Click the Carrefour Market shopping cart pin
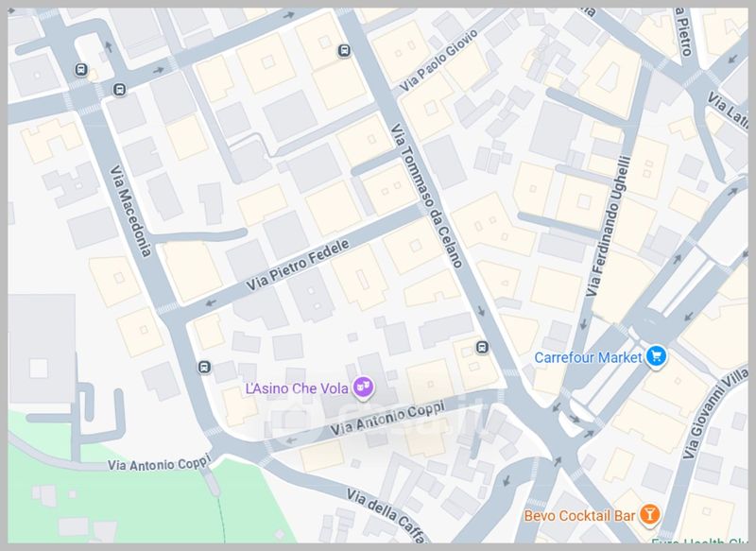The image size is (756, 551). point(656,356)
